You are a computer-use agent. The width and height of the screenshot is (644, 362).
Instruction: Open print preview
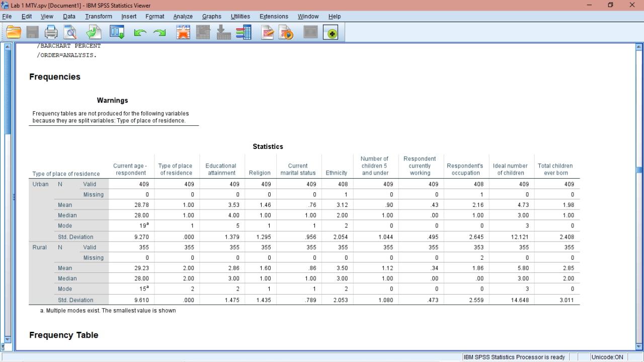tap(70, 33)
